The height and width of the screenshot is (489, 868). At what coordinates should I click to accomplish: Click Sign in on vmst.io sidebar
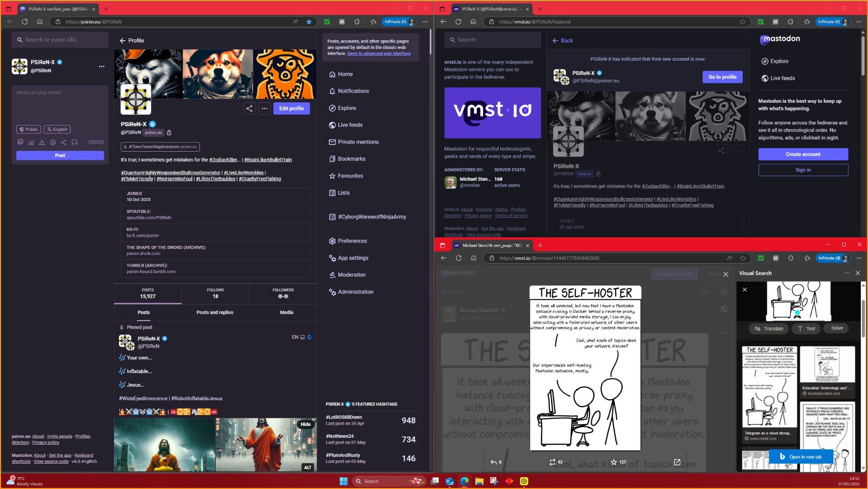click(x=803, y=170)
